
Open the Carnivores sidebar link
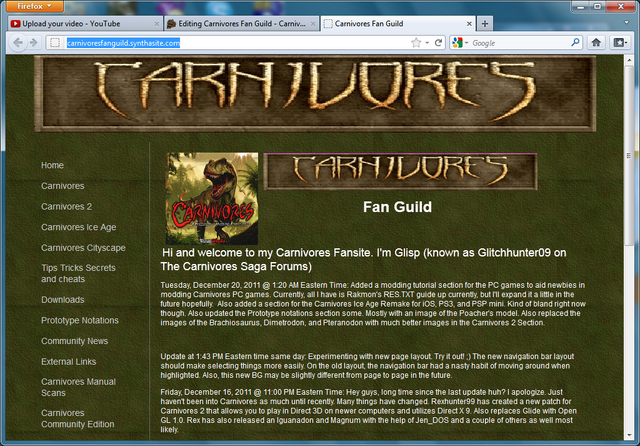[62, 186]
